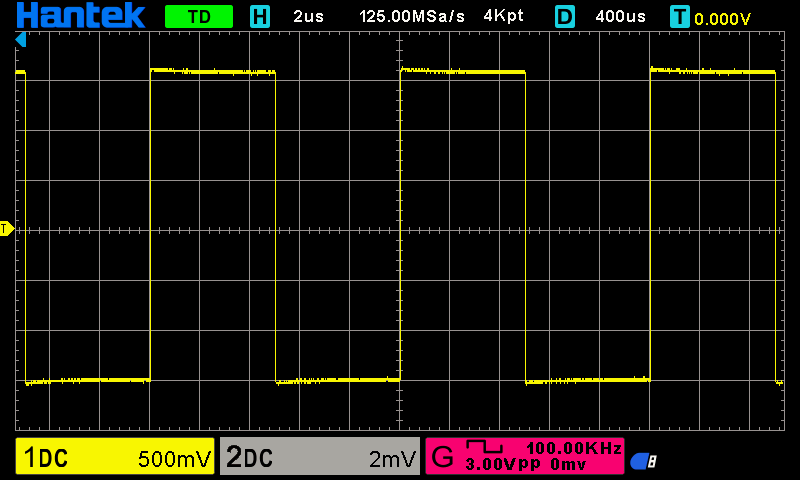The height and width of the screenshot is (480, 800).
Task: Click the 2mV channel 2 scale
Action: pyautogui.click(x=393, y=459)
